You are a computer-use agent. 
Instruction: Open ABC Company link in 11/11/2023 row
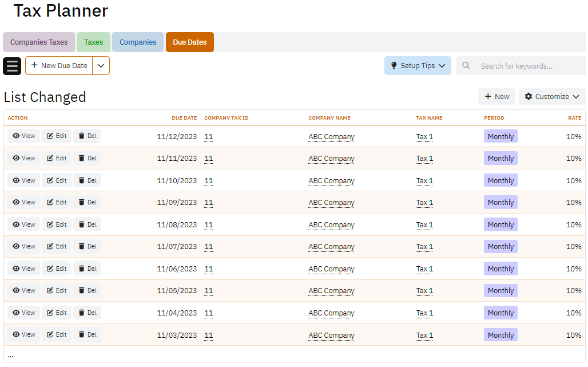pos(331,159)
